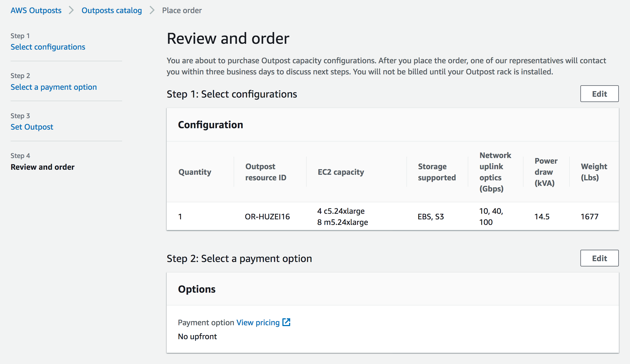
Task: Select the Review and order step
Action: click(x=42, y=167)
